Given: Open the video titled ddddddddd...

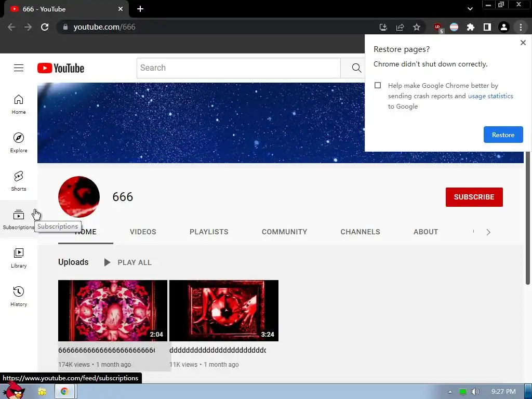Looking at the screenshot, I should 218,350.
